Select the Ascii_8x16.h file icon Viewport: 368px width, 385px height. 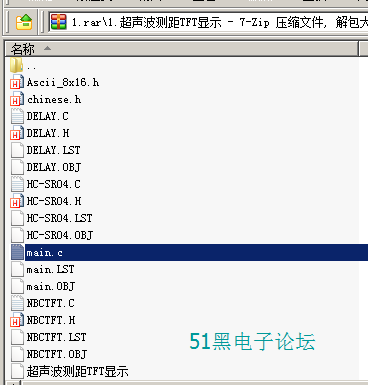[17, 82]
